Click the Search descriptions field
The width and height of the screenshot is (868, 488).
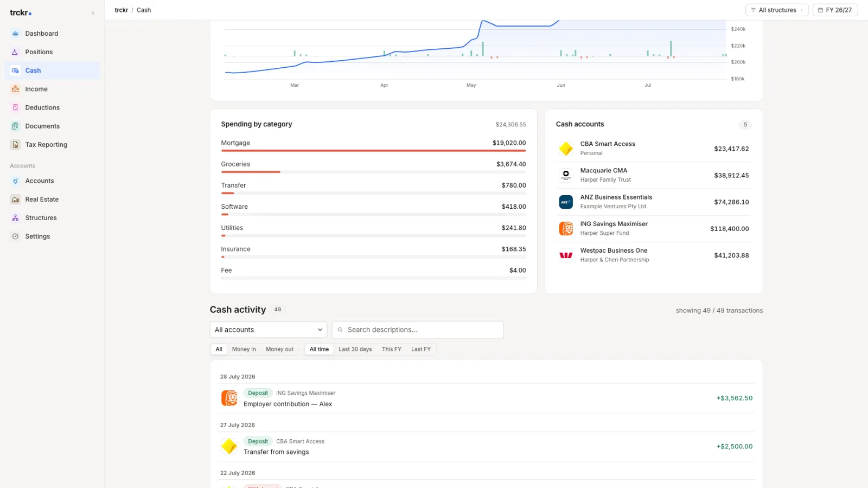[418, 330]
